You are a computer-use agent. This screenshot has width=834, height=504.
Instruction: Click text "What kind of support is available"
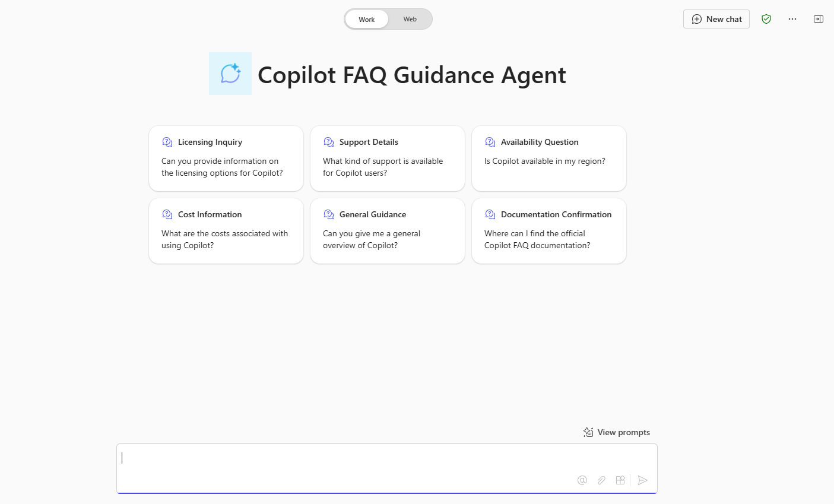(383, 161)
